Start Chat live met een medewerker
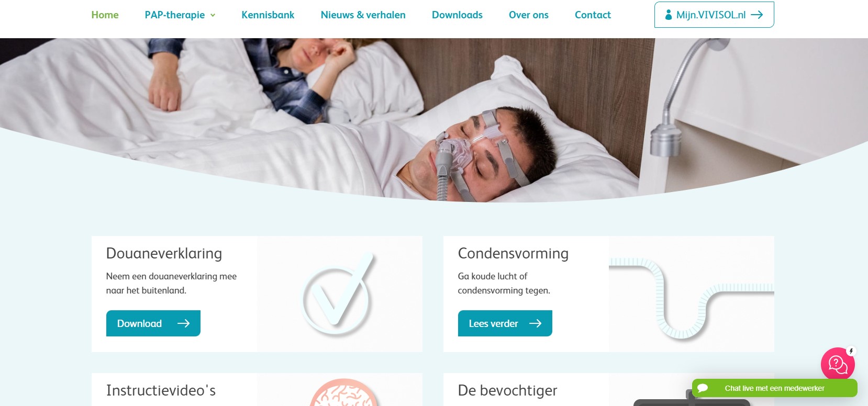Viewport: 868px width, 406px height. 775,388
